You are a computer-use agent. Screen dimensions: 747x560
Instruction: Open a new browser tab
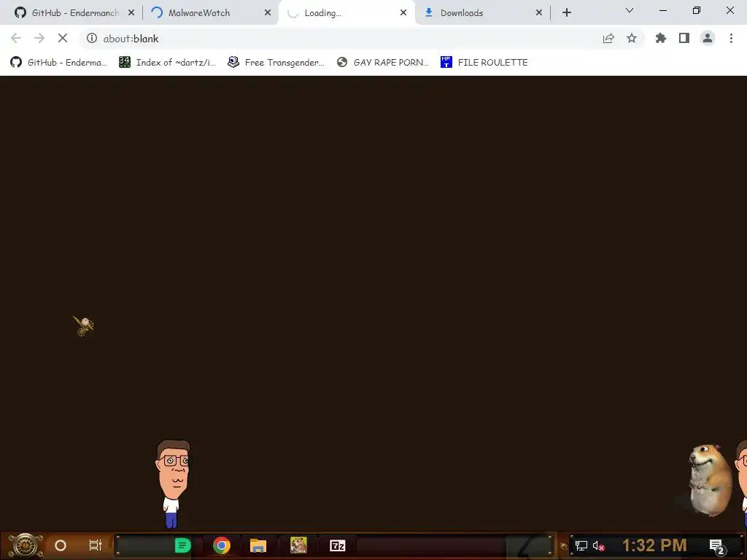click(x=566, y=13)
